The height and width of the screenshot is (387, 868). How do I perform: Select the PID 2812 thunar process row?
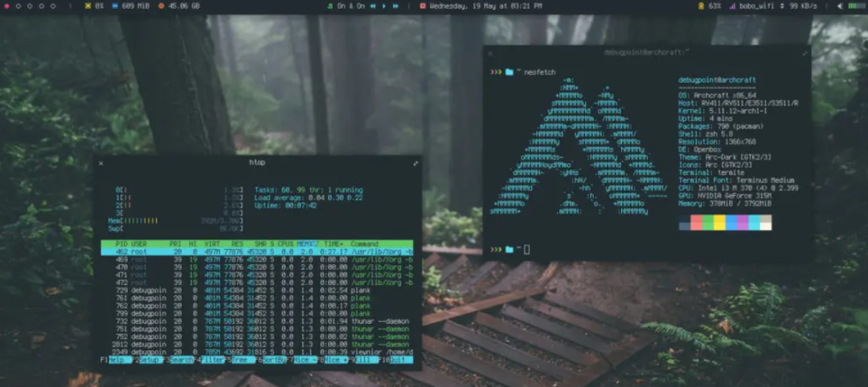pyautogui.click(x=257, y=344)
